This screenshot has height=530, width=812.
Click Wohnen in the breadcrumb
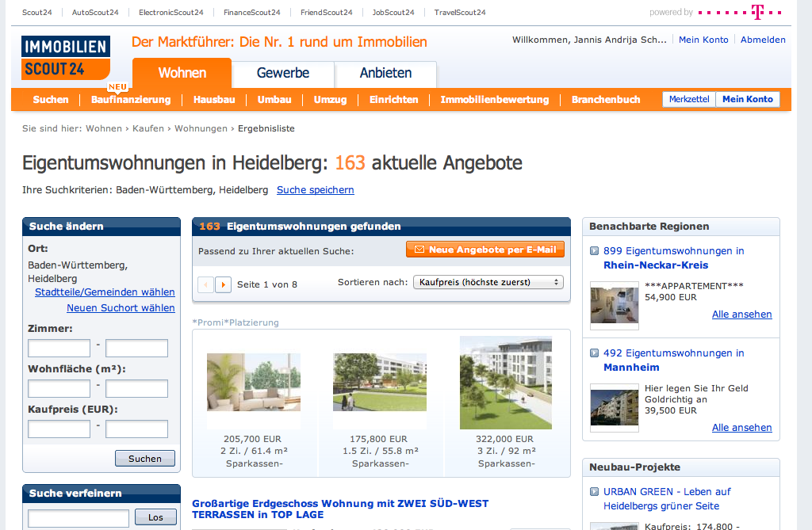pos(104,128)
